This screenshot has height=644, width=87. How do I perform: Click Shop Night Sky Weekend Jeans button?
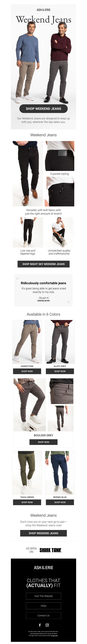click(x=43, y=264)
